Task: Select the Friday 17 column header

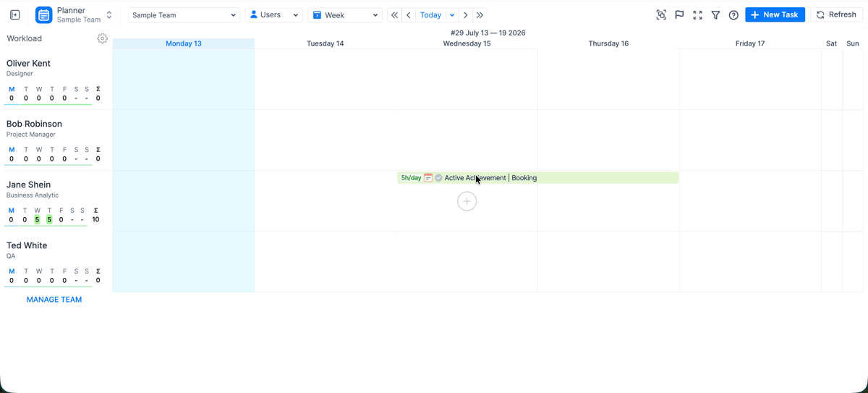Action: 750,43
